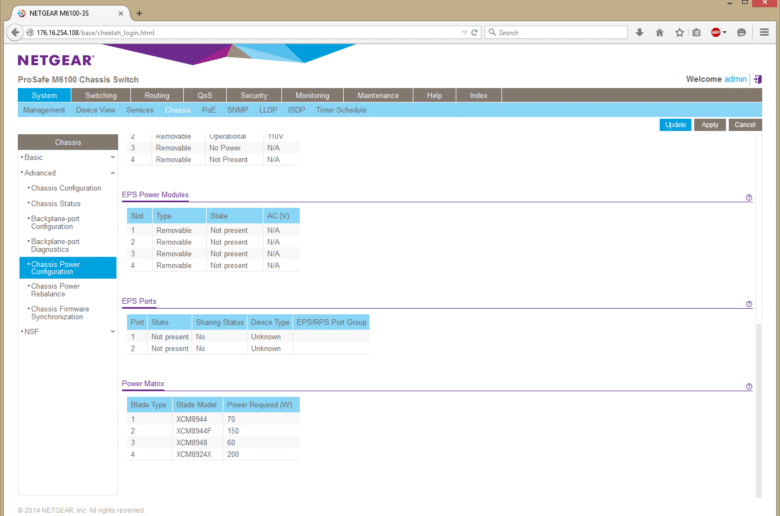
Task: Open the QoS tab
Action: pyautogui.click(x=204, y=95)
